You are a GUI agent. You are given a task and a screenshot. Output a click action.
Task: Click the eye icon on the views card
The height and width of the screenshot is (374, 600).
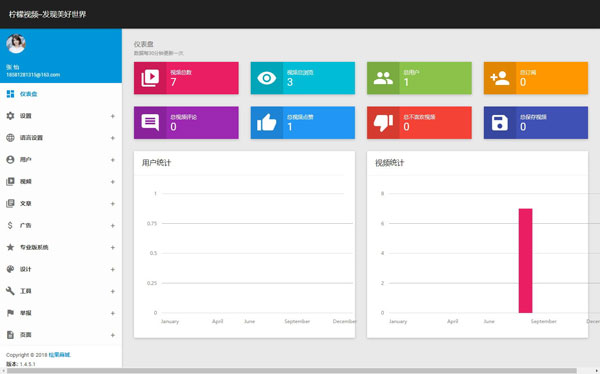click(x=267, y=78)
